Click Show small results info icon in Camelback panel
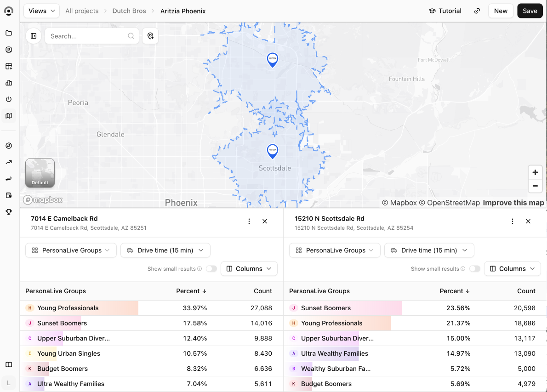The image size is (547, 392). point(199,268)
